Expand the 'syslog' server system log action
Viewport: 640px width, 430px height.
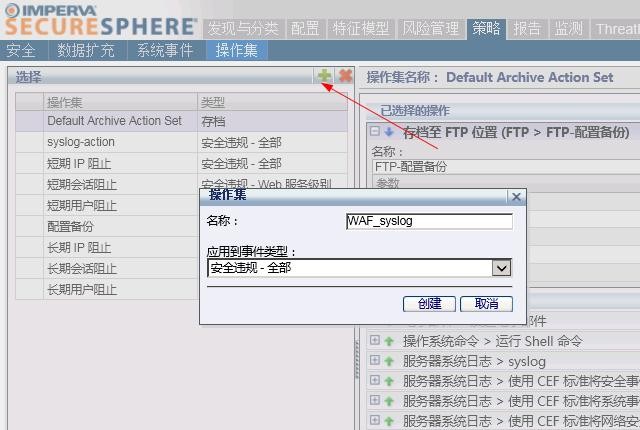pos(375,360)
